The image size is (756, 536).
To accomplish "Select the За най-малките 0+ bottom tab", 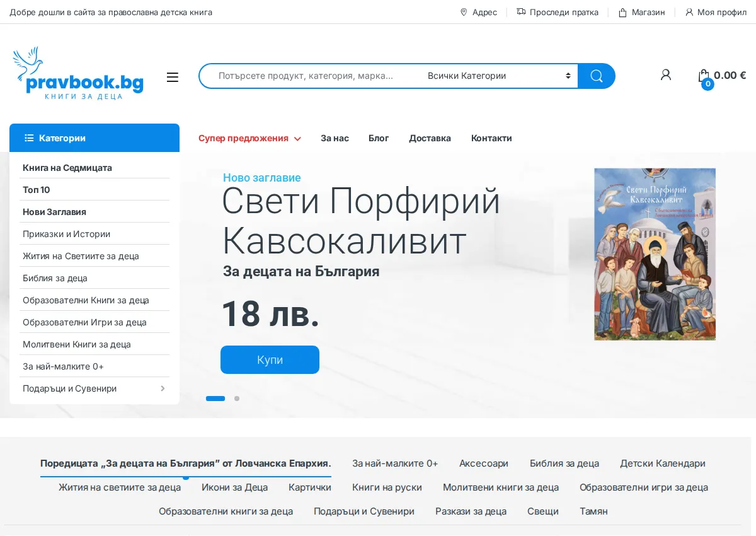I will point(395,463).
